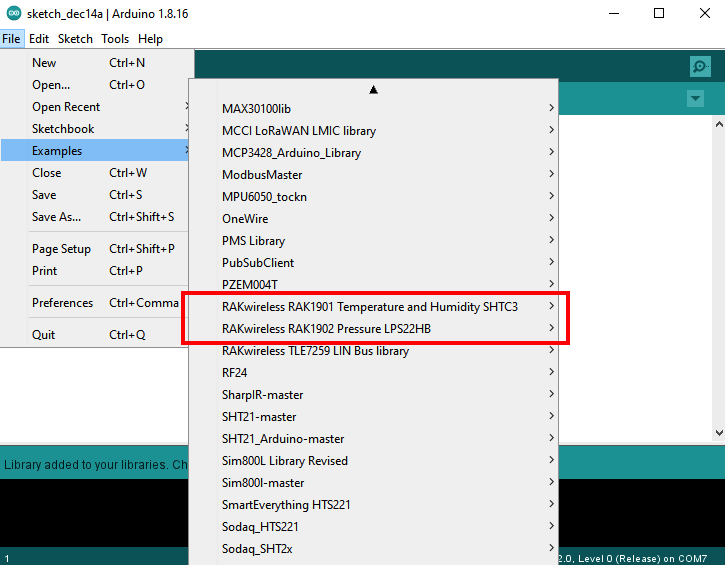The height and width of the screenshot is (565, 725).
Task: Choose Quit in the File menu
Action: coord(94,335)
